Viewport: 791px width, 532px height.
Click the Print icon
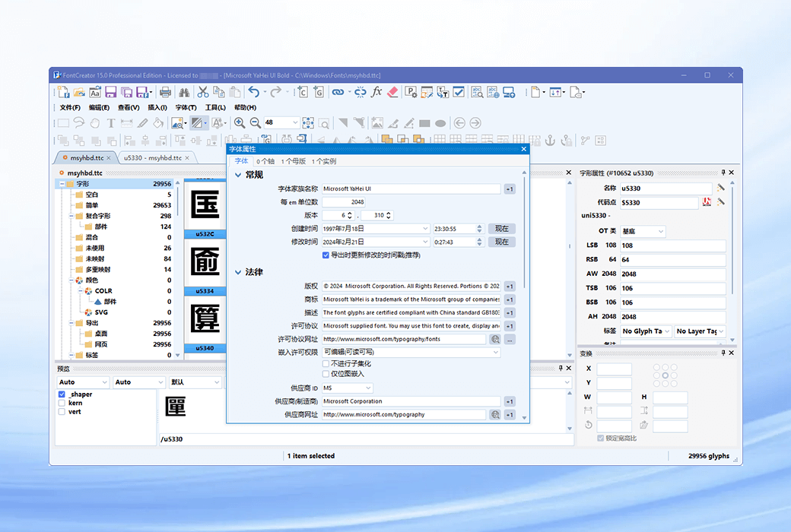[165, 92]
